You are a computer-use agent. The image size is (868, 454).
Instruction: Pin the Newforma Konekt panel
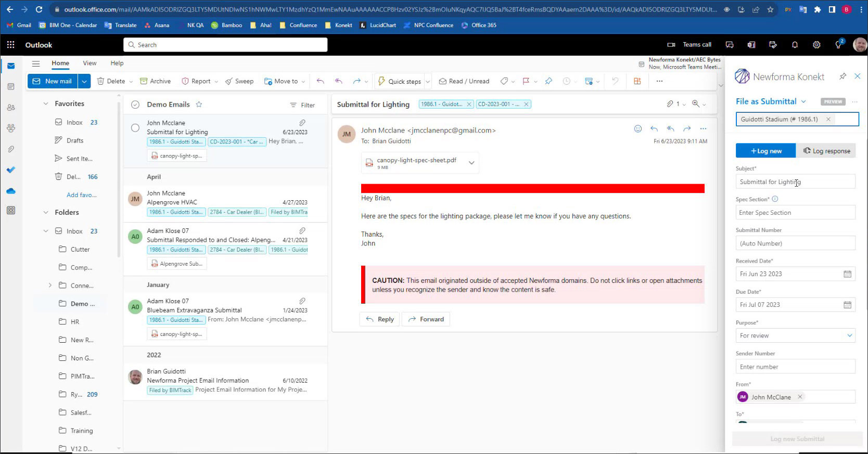(x=843, y=76)
